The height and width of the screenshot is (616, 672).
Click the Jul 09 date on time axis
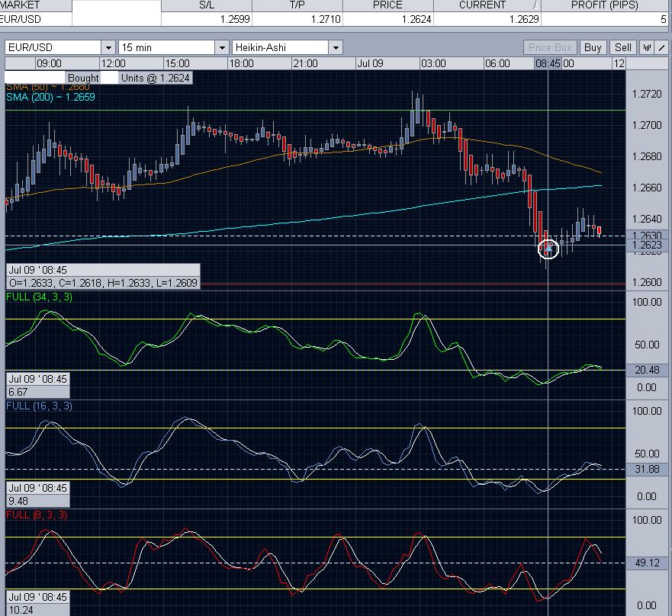(x=370, y=64)
